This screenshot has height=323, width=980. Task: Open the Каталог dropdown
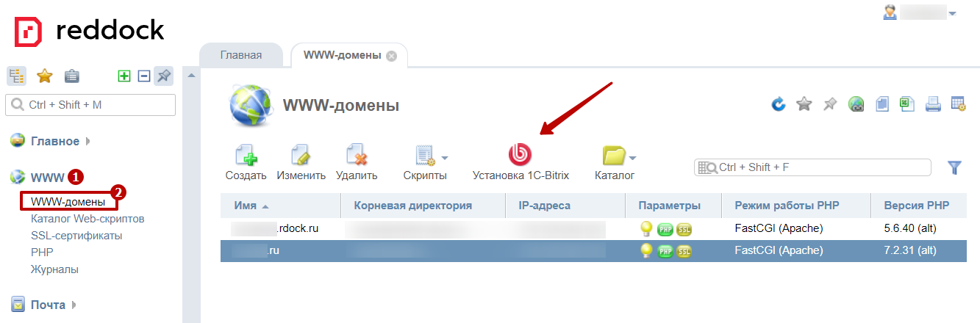click(x=616, y=156)
